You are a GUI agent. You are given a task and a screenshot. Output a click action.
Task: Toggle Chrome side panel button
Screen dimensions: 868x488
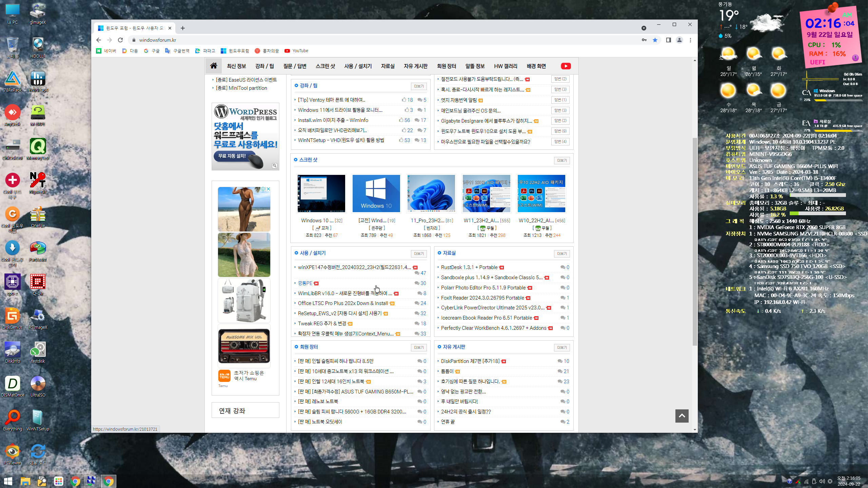click(x=668, y=40)
